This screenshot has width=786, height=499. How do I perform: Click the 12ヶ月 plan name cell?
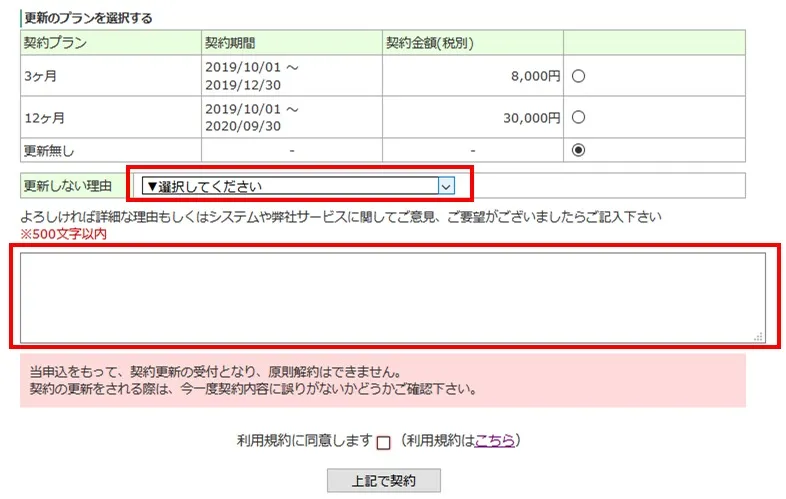coord(45,117)
